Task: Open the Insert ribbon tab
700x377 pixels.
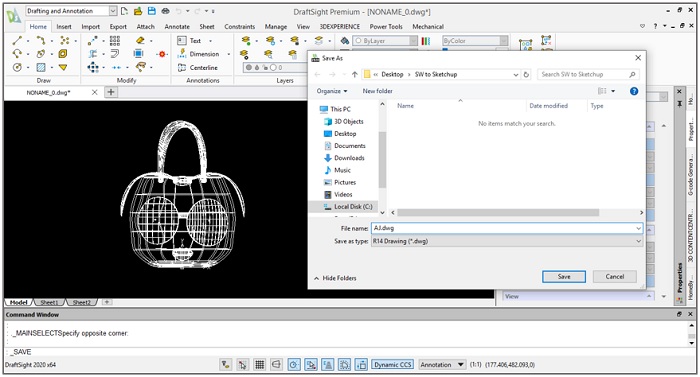Action: pos(64,27)
